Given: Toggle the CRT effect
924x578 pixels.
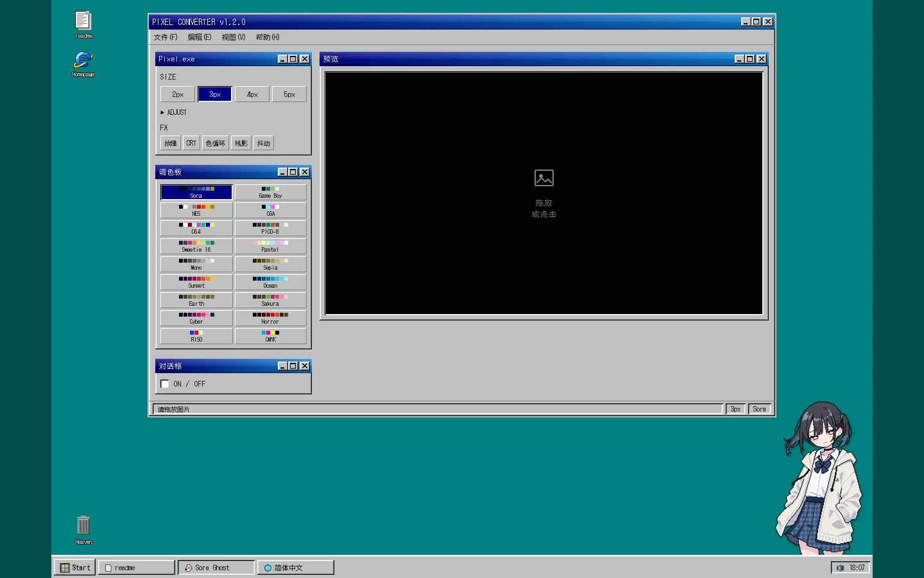Looking at the screenshot, I should pyautogui.click(x=191, y=143).
